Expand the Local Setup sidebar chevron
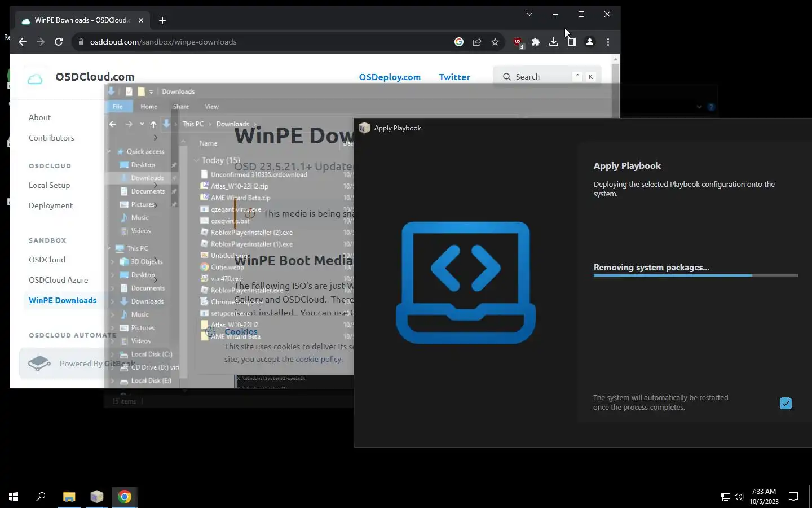Viewport: 812px width, 508px height. click(x=155, y=185)
